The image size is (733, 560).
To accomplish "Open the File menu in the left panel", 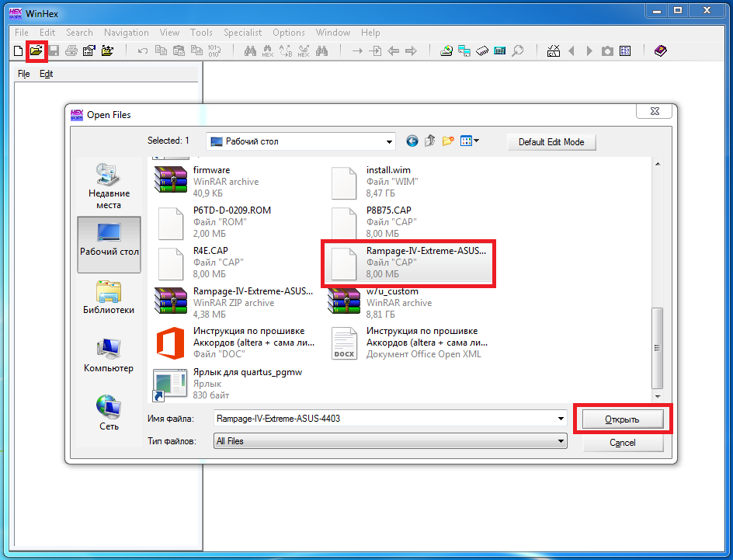I will point(24,73).
